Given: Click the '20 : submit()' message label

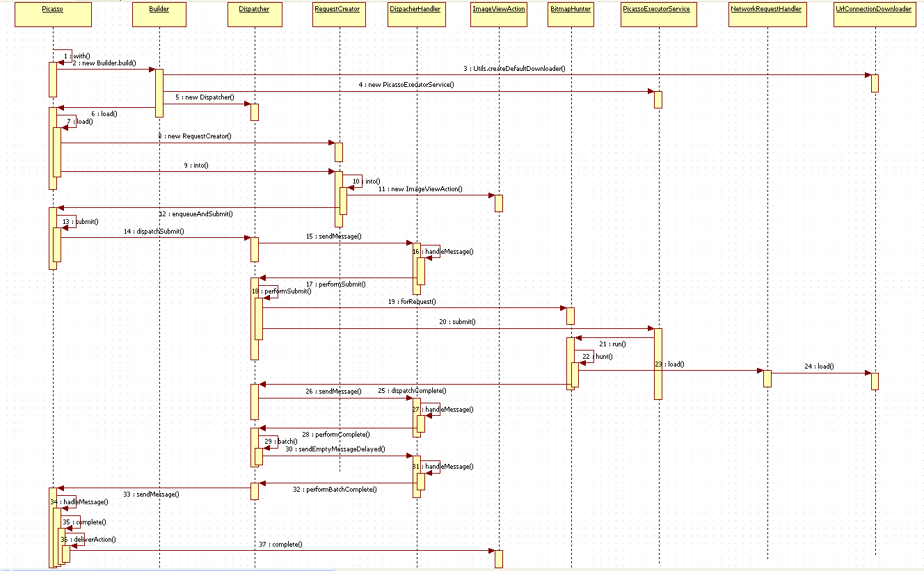Looking at the screenshot, I should pos(457,322).
